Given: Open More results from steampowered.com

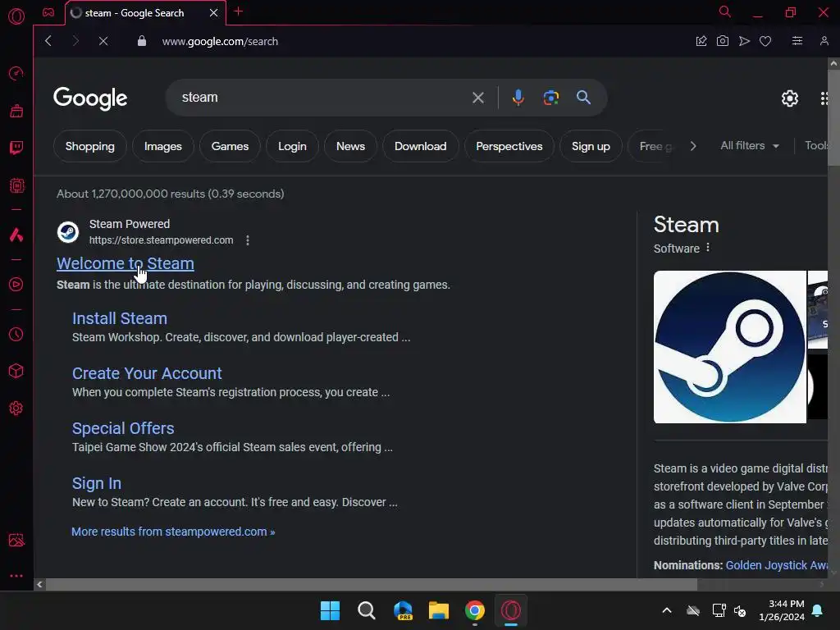Looking at the screenshot, I should [x=173, y=532].
